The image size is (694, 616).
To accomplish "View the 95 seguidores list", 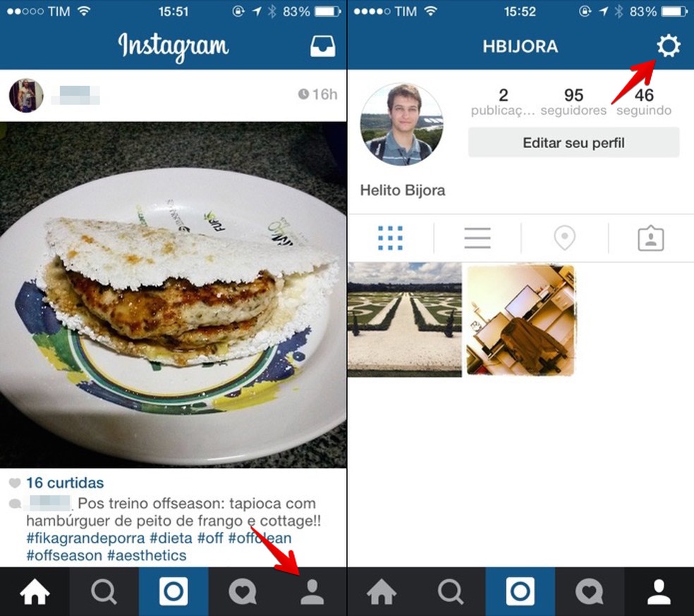I will (573, 101).
